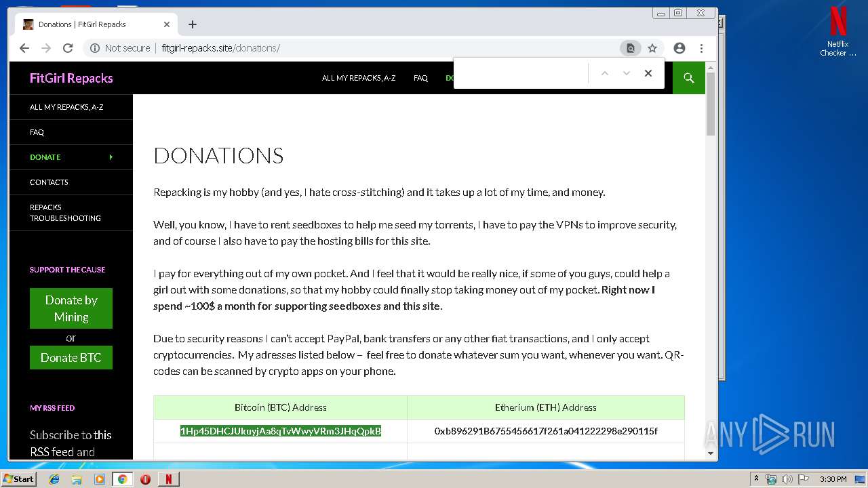
Task: Click page scrollbar up arrow
Action: point(711,67)
